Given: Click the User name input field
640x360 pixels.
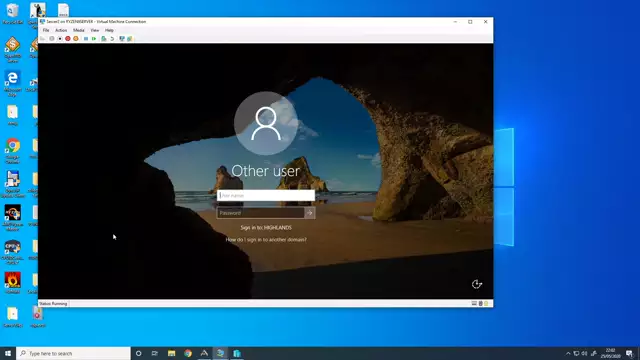Looking at the screenshot, I should 266,196.
